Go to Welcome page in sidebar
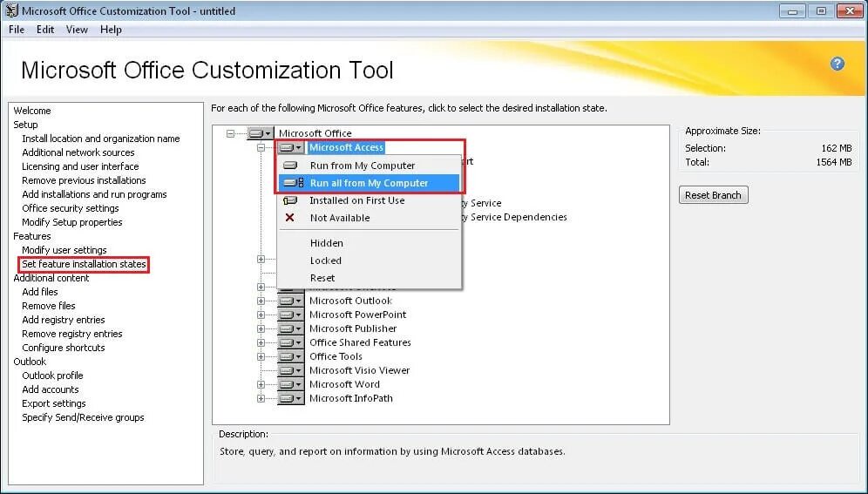The width and height of the screenshot is (868, 494). click(32, 111)
